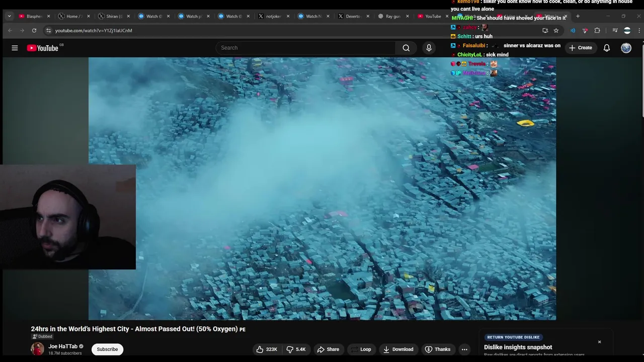Open the YouTube account avatar menu

coord(626,48)
